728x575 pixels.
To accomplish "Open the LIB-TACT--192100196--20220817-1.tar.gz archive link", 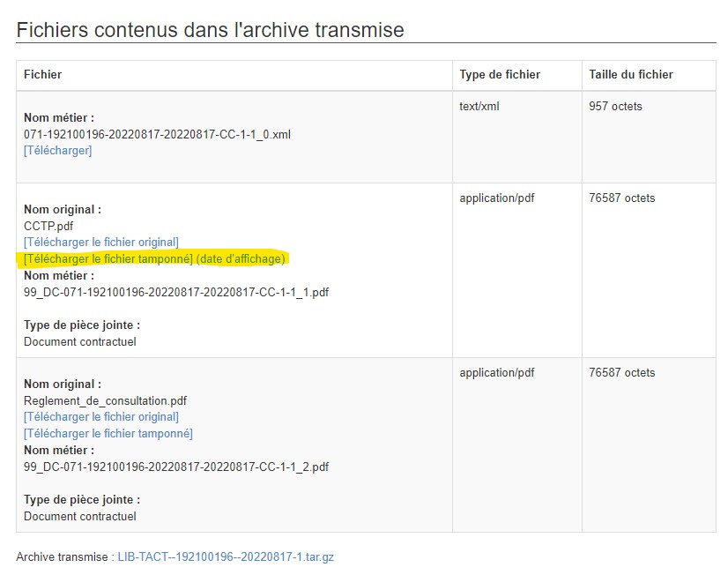I will (x=226, y=557).
